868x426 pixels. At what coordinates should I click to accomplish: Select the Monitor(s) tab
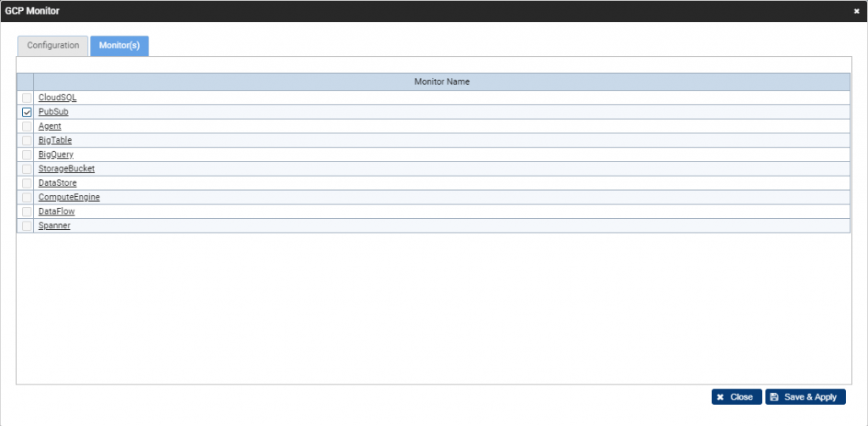(x=119, y=46)
